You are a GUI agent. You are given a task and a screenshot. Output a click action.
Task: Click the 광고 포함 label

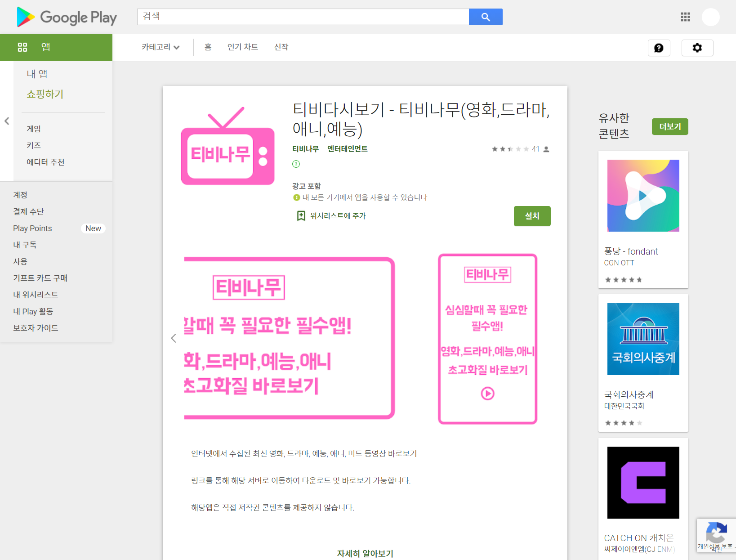(x=307, y=186)
